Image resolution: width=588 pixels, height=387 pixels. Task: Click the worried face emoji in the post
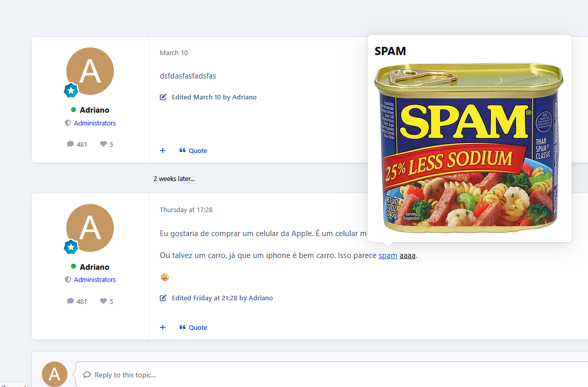click(x=165, y=277)
